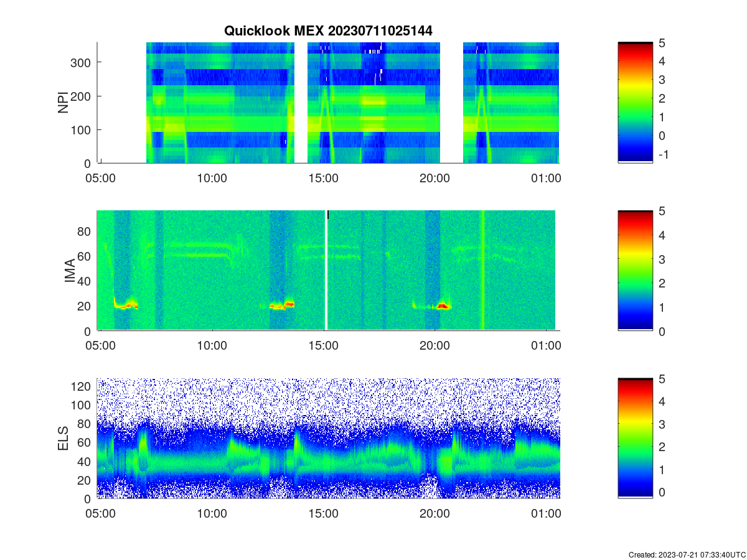Click the title Quicklook MEX 20230711025144
This screenshot has width=747, height=560.
pyautogui.click(x=328, y=30)
